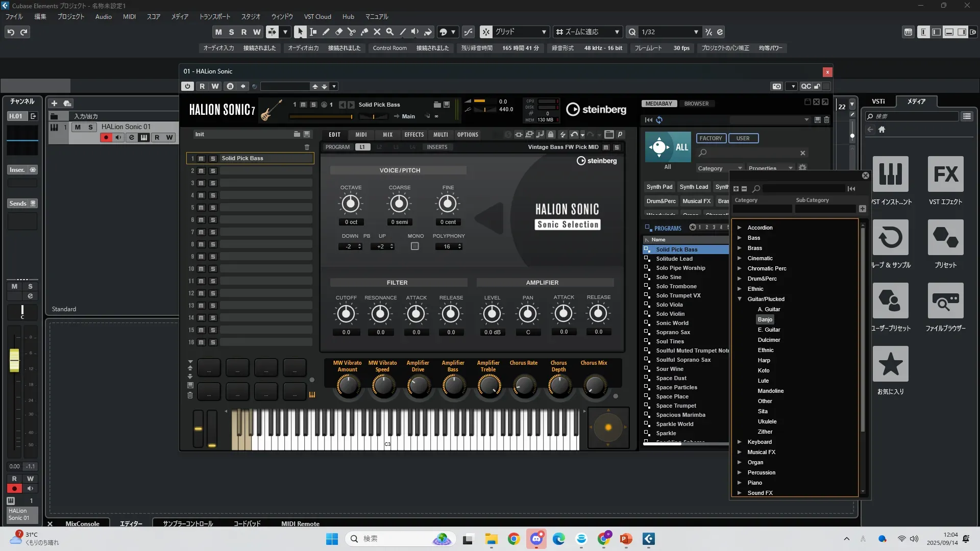Open the トランスポート menu
The image size is (980, 551).
[214, 16]
